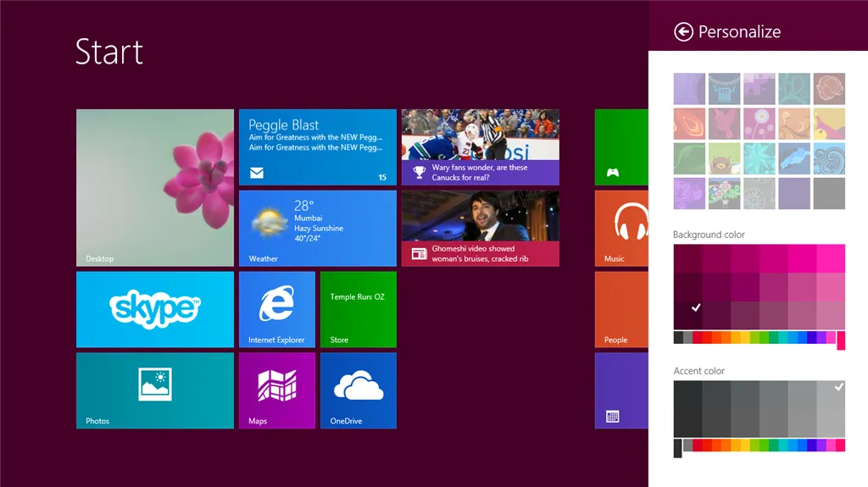This screenshot has width=868, height=487.
Task: Choose the blue robot monster background pattern
Action: click(x=724, y=89)
